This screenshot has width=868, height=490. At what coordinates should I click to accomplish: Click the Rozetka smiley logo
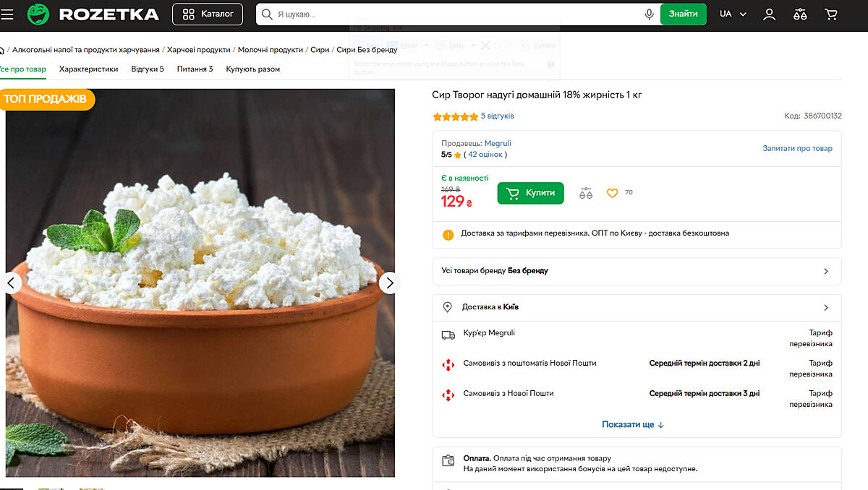click(38, 14)
